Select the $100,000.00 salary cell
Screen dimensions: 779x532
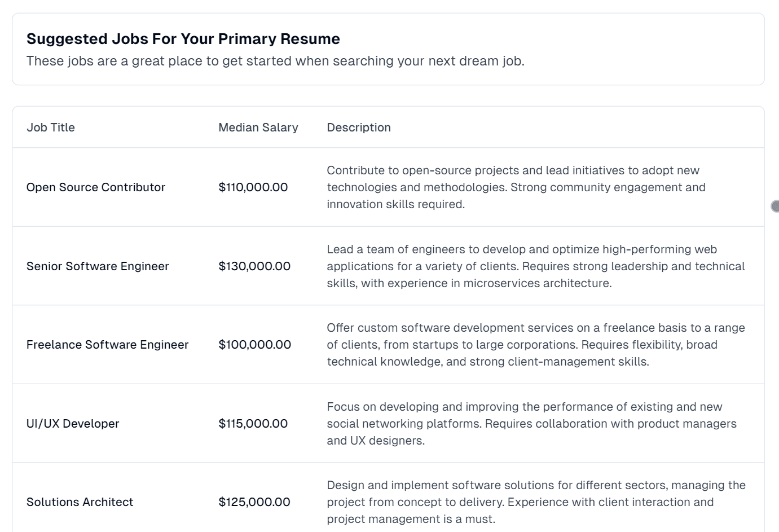point(254,345)
